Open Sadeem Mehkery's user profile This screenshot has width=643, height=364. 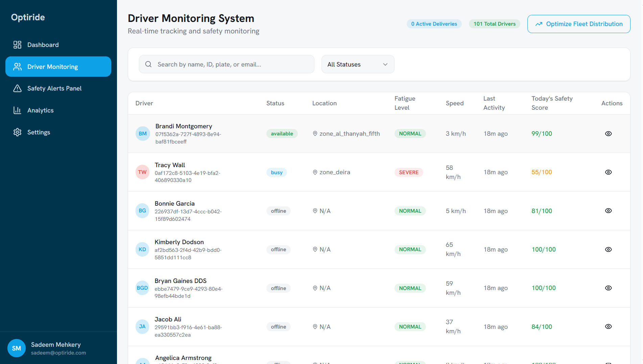point(58,348)
